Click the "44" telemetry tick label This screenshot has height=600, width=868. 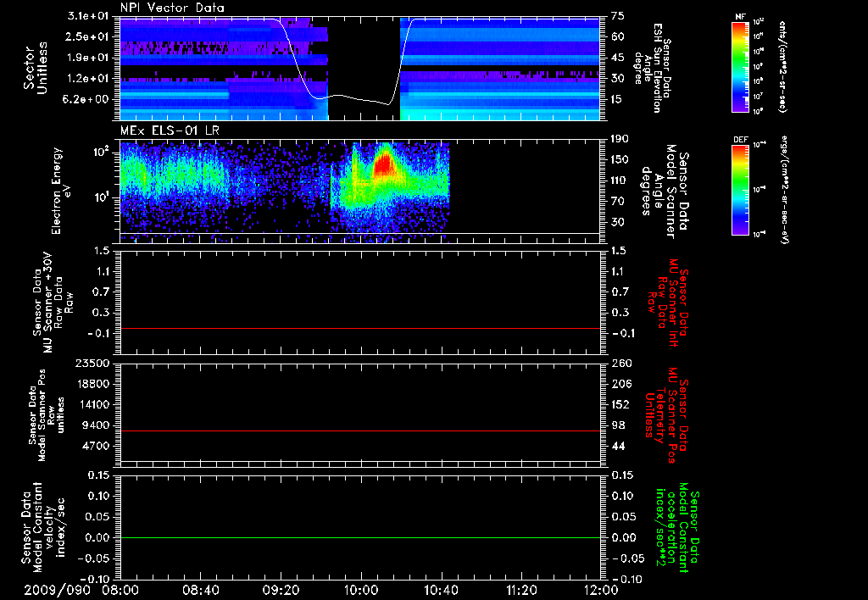pyautogui.click(x=618, y=446)
